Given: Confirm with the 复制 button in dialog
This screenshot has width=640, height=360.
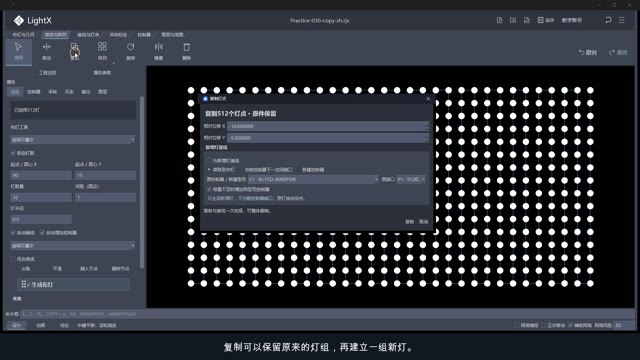Looking at the screenshot, I should coord(409,222).
